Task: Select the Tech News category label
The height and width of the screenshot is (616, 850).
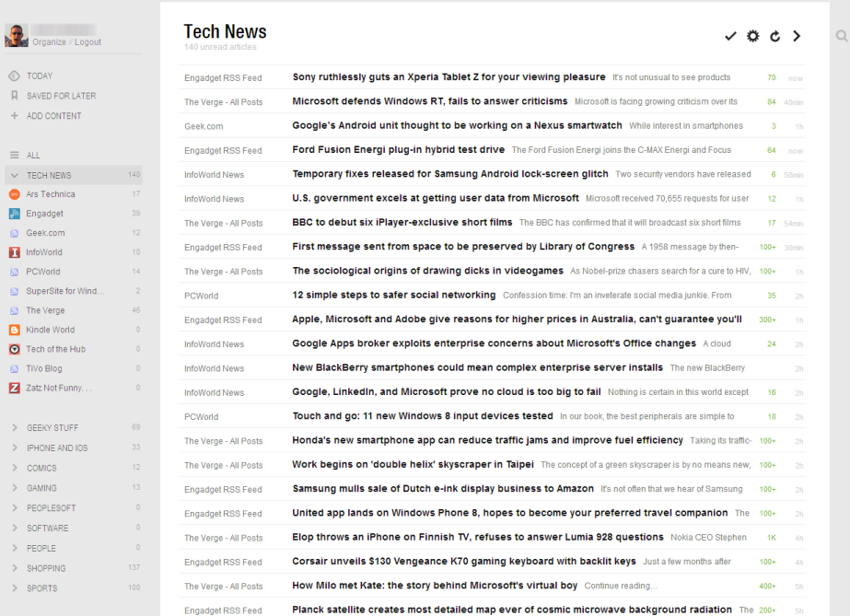Action: click(49, 176)
